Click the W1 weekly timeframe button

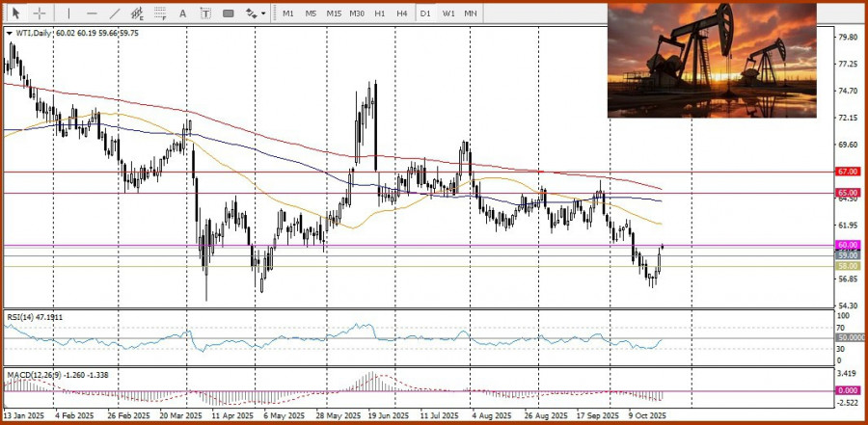pos(448,13)
